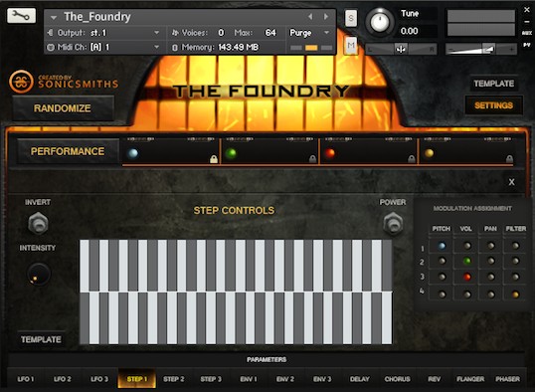Select the STEP 1 tab

point(137,379)
